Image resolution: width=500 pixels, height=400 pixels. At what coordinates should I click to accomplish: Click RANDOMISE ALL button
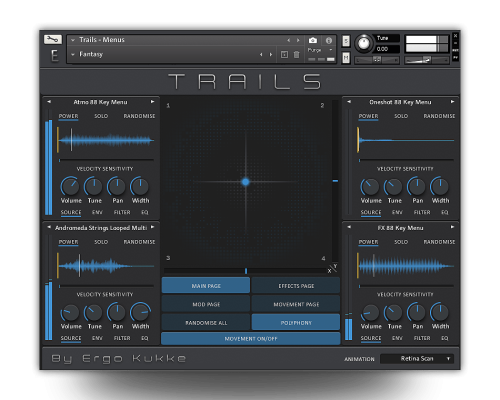[206, 323]
